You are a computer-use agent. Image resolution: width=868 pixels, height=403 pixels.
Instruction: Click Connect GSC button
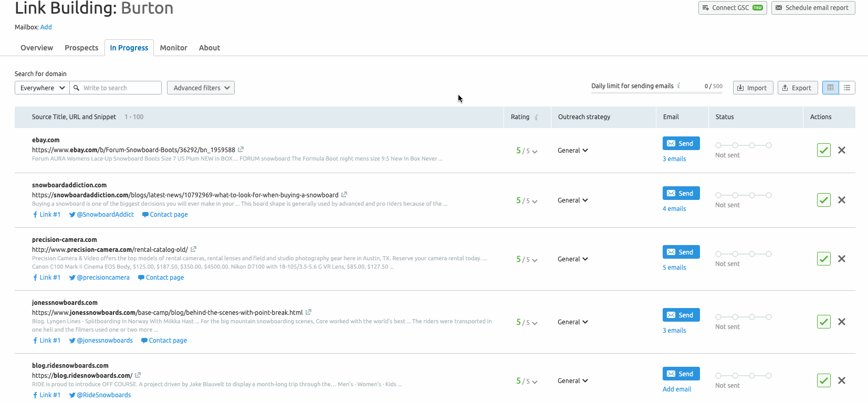click(733, 8)
